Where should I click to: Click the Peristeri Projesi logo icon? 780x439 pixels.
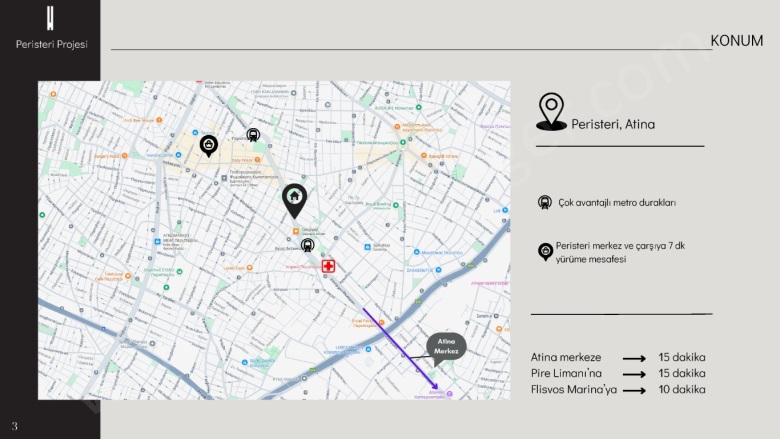pos(50,18)
